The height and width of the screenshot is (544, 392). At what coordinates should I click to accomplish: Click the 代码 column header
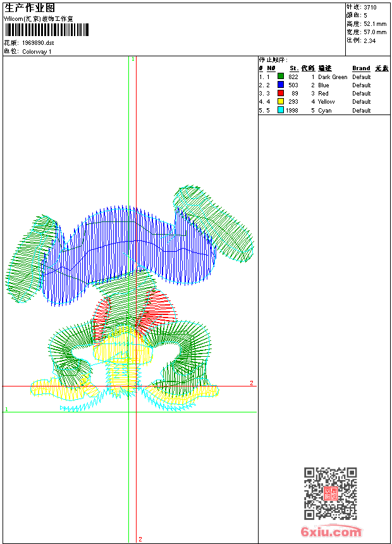coord(308,68)
